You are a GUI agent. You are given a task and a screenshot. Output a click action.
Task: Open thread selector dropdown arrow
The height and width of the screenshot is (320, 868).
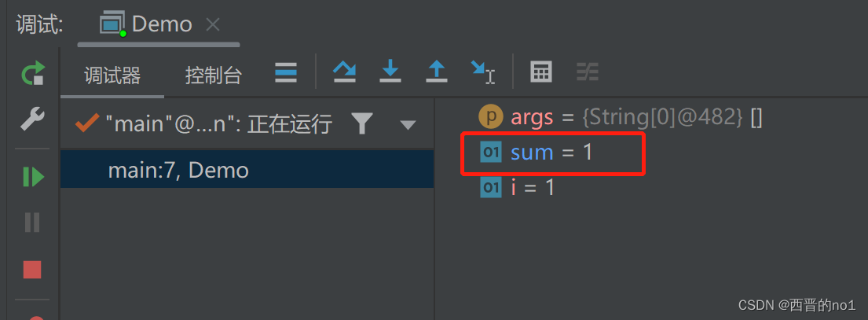tap(408, 125)
